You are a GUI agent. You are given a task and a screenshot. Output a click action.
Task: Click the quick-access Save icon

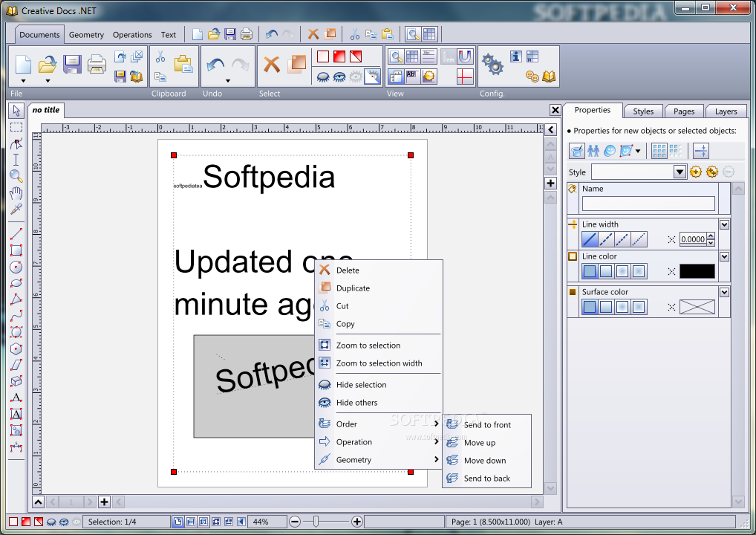pos(230,34)
